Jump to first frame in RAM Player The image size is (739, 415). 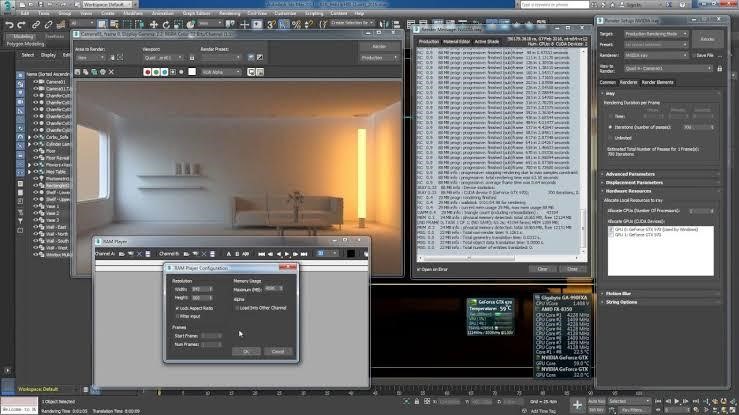pyautogui.click(x=261, y=254)
